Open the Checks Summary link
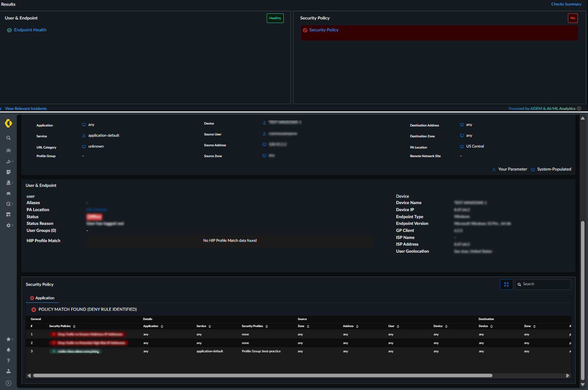This screenshot has height=390, width=588. click(566, 4)
